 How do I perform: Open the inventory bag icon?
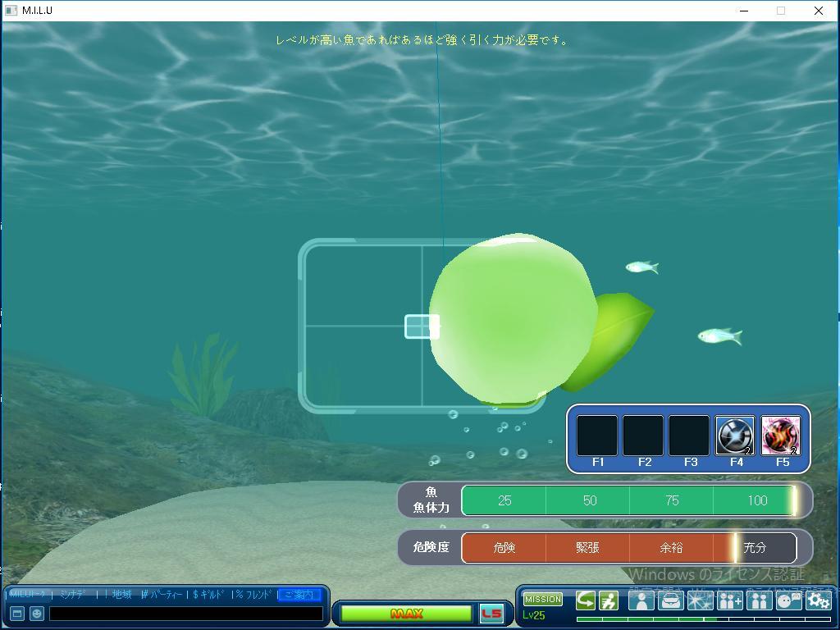click(670, 600)
